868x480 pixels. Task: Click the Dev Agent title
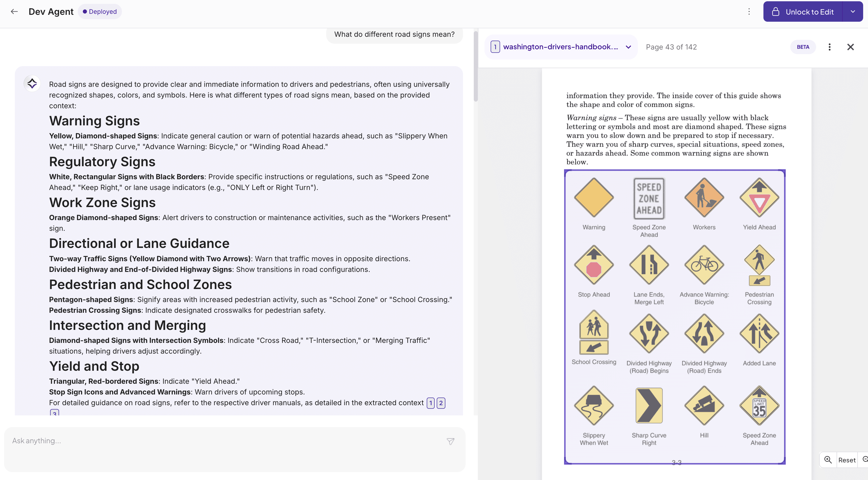coord(51,11)
